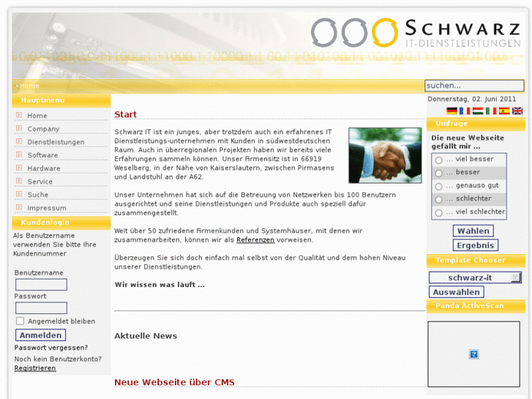The height and width of the screenshot is (399, 532).
Task: Open the Software menu item
Action: pos(42,155)
